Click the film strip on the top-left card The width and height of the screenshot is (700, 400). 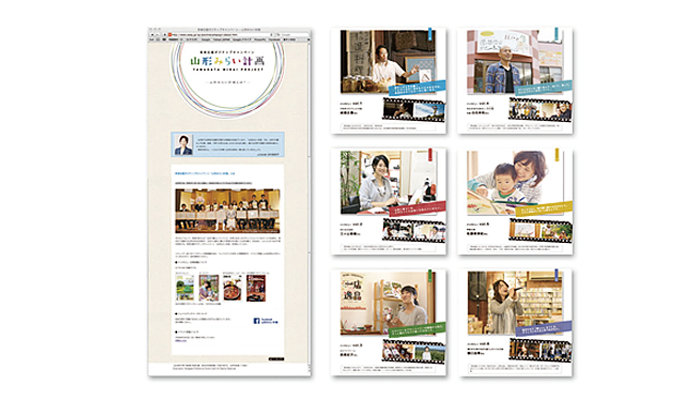click(412, 110)
